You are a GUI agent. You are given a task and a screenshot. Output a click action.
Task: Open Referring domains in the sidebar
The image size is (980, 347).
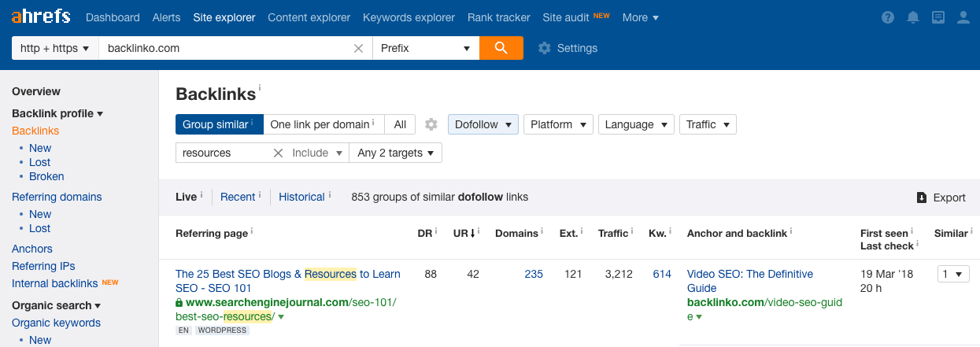point(57,197)
